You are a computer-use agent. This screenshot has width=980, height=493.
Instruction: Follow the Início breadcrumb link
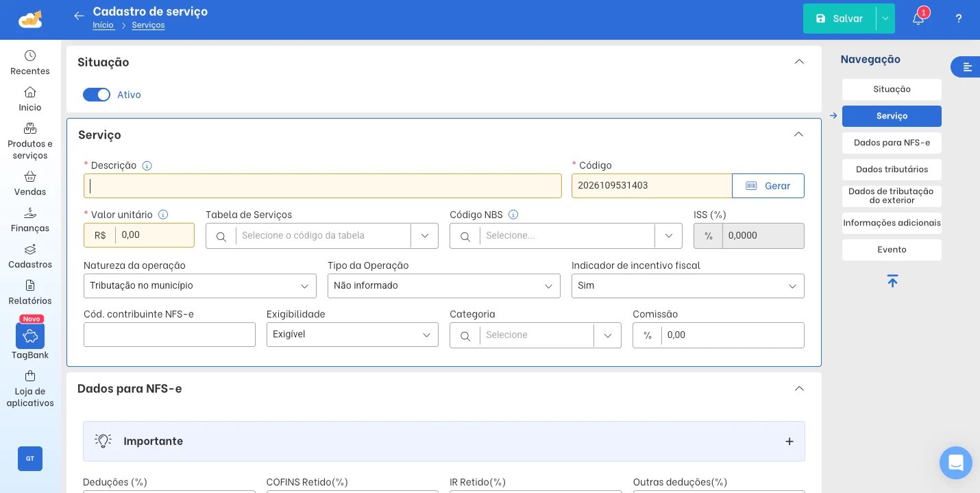(103, 25)
